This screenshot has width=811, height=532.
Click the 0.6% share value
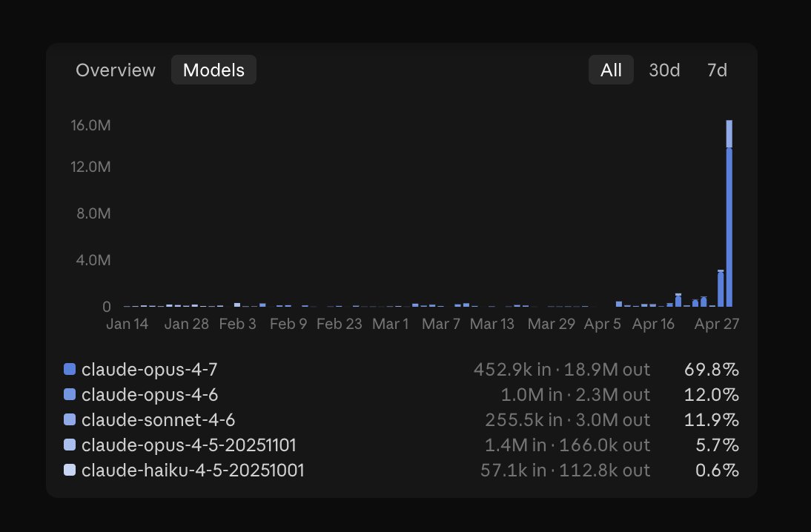tap(717, 471)
